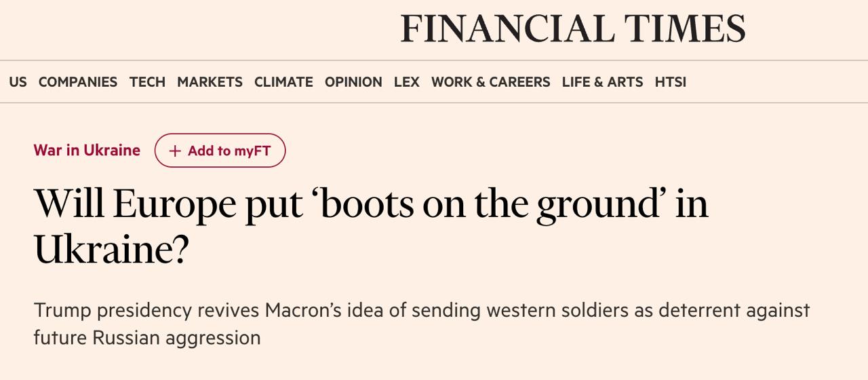This screenshot has width=868, height=380.
Task: Click the phrase 'boots on the ground' in headline
Action: (x=489, y=204)
